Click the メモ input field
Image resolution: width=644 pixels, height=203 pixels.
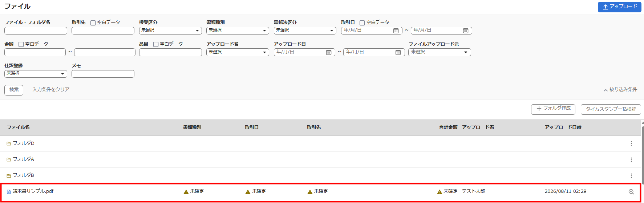pos(103,74)
